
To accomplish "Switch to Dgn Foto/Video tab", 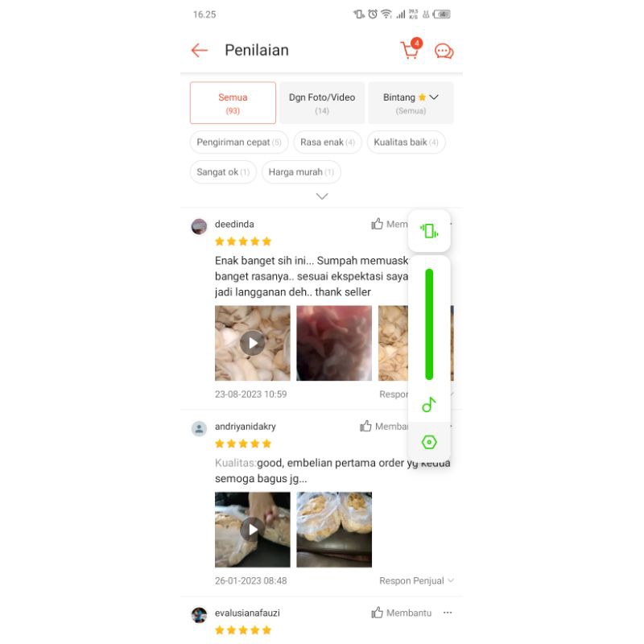I will pos(322,103).
